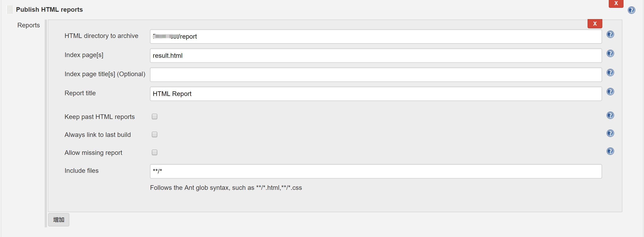Focus the Index page[s] input field
Viewport: 644px width, 237px height.
[375, 56]
